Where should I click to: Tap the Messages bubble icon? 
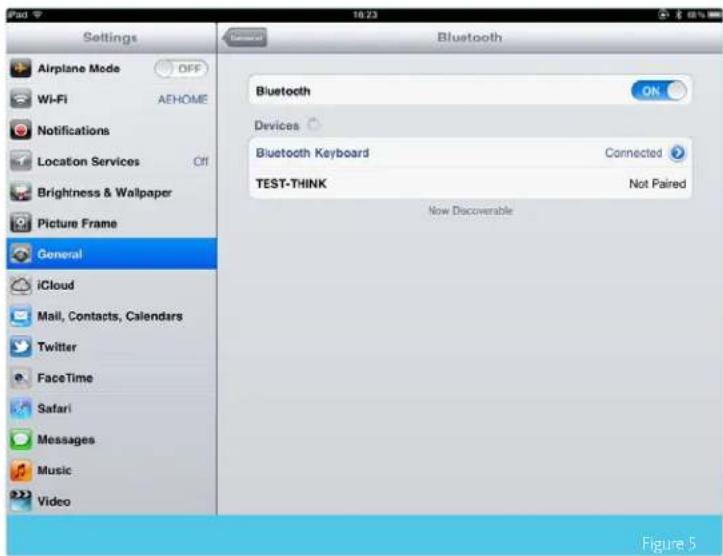coord(21,439)
